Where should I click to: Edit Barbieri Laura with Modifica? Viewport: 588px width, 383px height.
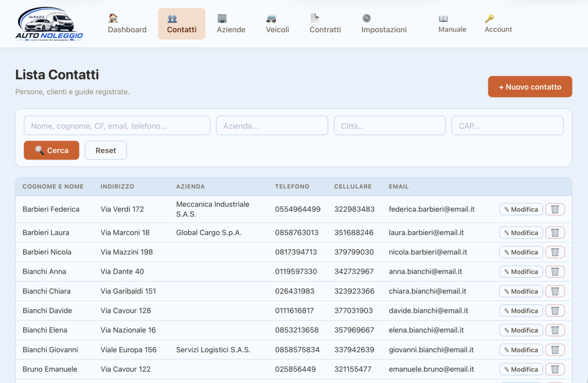[521, 232]
